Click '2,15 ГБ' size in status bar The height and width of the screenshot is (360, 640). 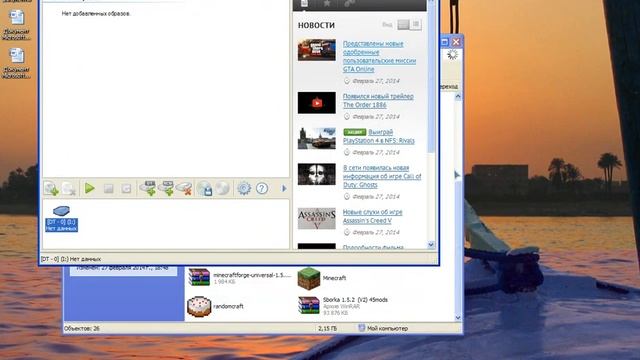tap(327, 328)
